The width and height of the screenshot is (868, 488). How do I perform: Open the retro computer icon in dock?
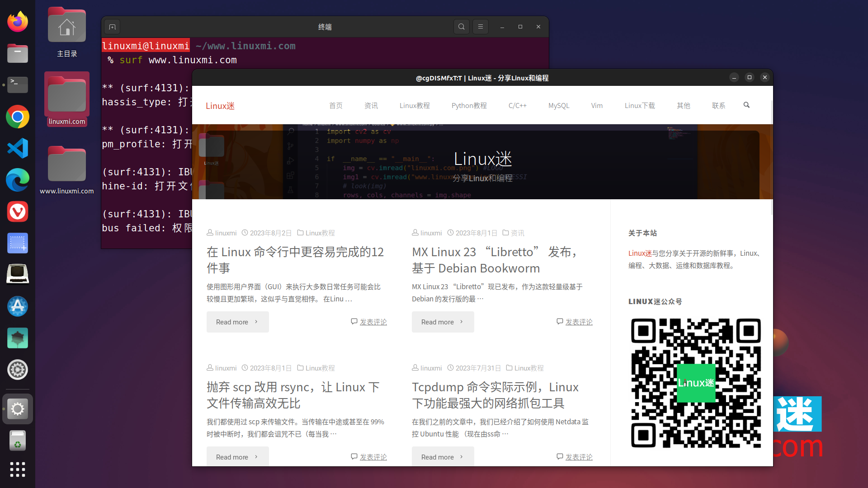click(18, 274)
